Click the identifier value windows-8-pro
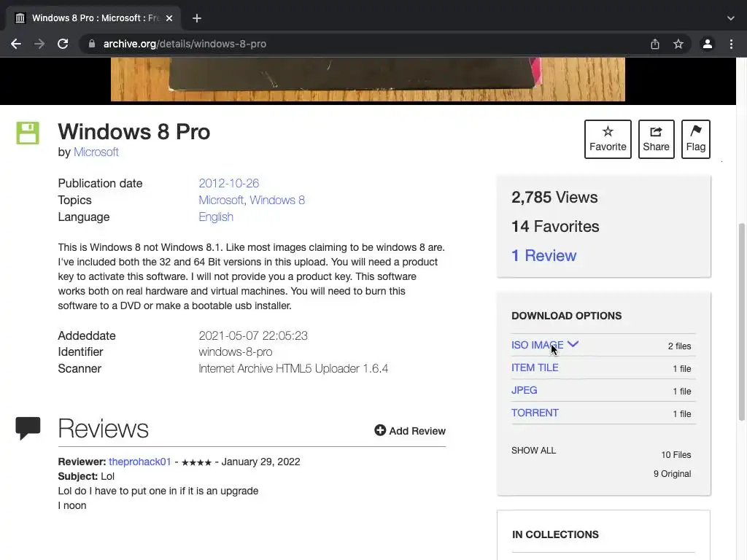Viewport: 747px width, 560px height. 236,352
